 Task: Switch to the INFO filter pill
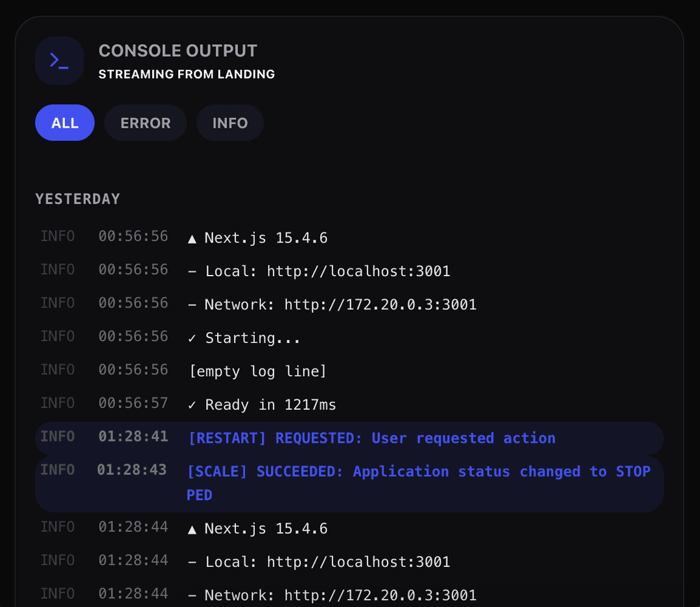[230, 123]
